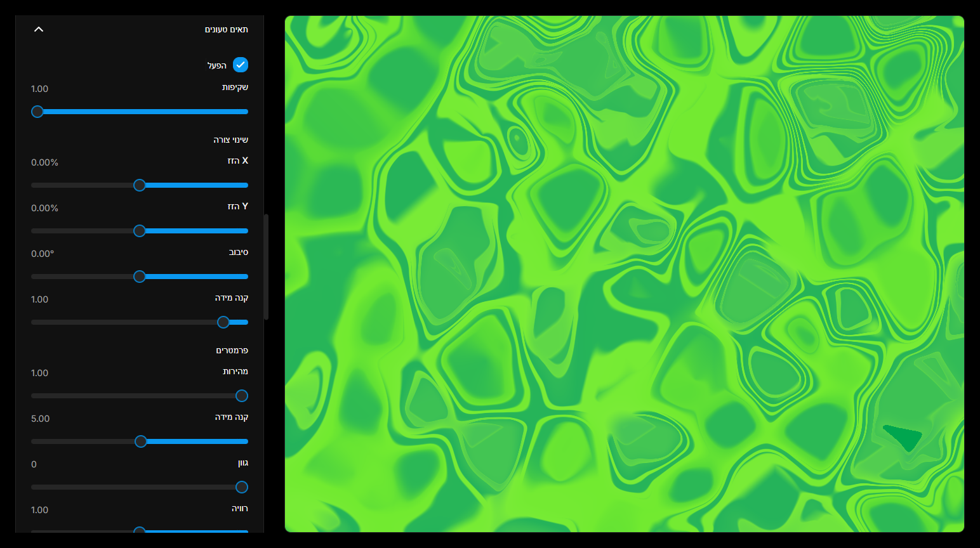
Task: Click the settings panel vertical scrollbar
Action: [267, 266]
